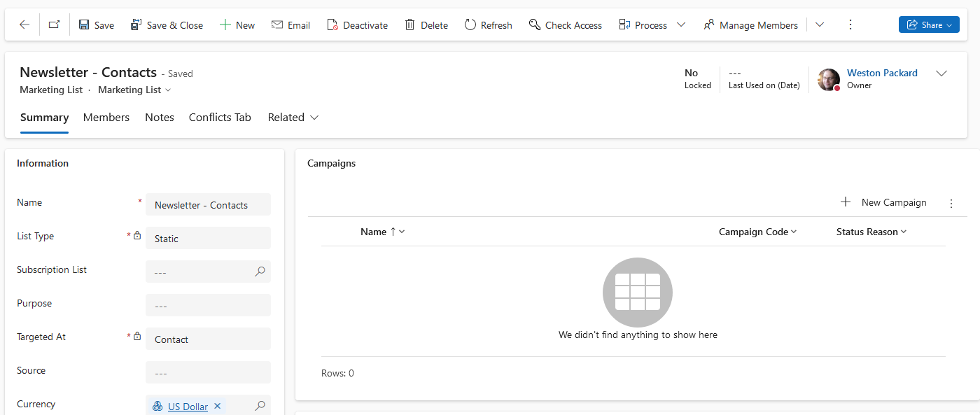The height and width of the screenshot is (415, 980).
Task: Click the Source field
Action: pyautogui.click(x=208, y=373)
